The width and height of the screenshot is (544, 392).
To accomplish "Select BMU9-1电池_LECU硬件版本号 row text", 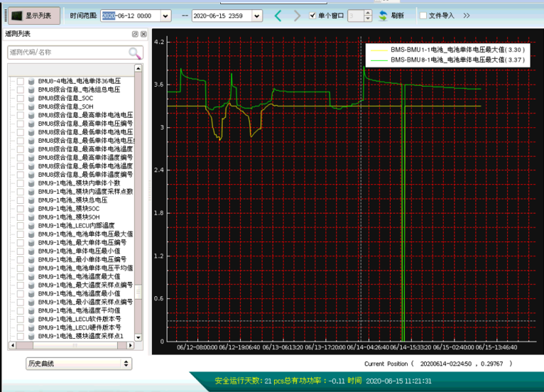I will (x=80, y=327).
